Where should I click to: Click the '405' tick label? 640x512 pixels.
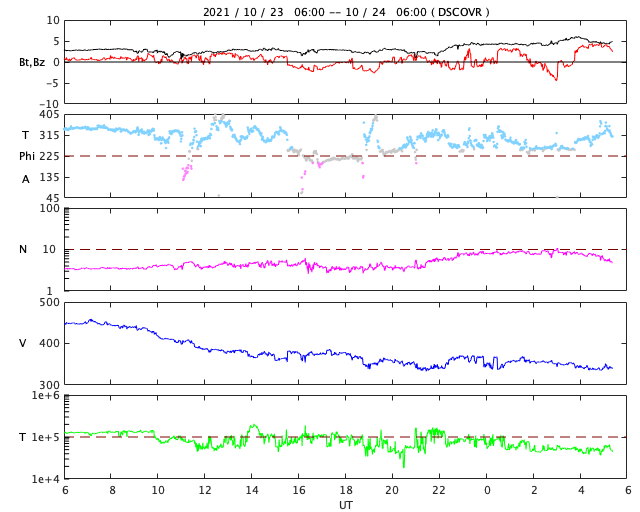point(49,115)
